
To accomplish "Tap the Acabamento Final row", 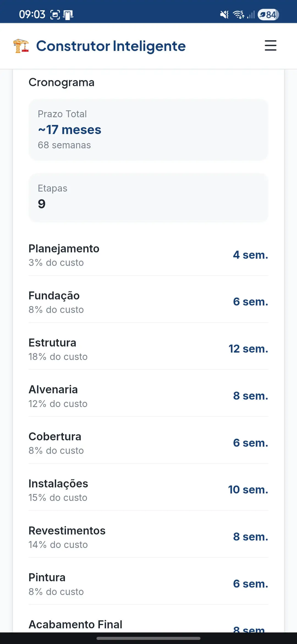I will 148,625.
